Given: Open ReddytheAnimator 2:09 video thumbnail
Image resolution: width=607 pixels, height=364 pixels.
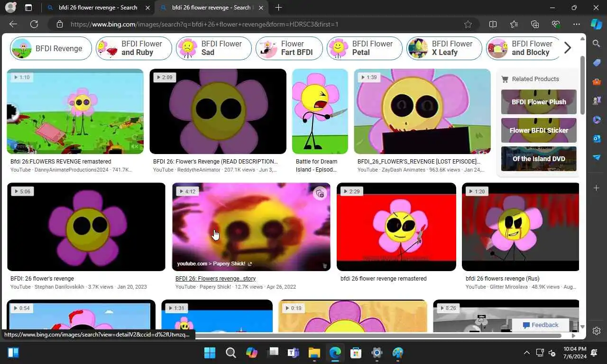Looking at the screenshot, I should [x=218, y=111].
